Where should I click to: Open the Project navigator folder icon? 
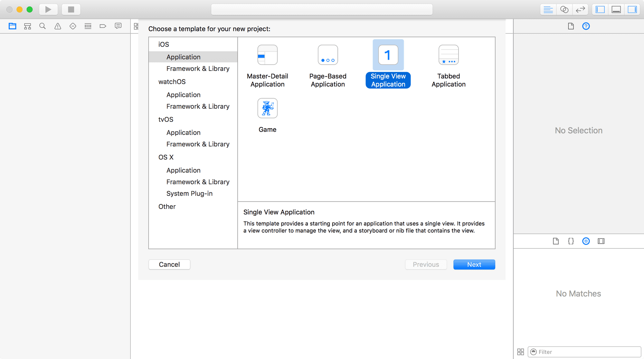click(x=13, y=26)
